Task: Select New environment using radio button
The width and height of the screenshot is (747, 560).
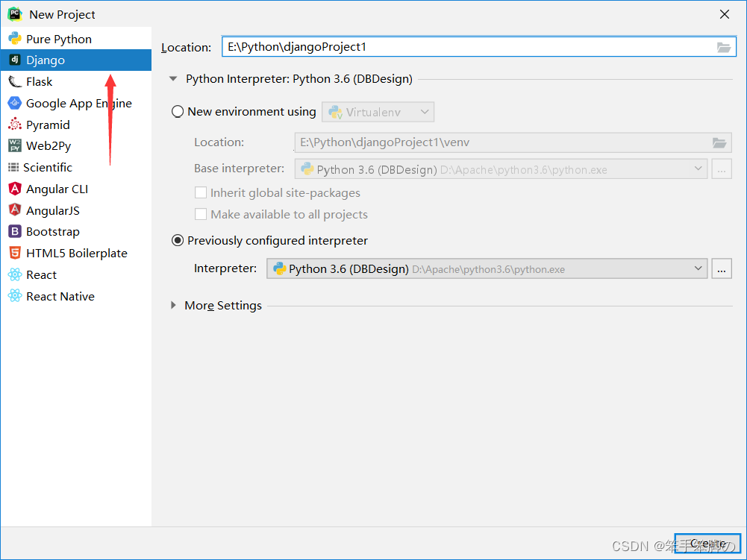Action: coord(177,111)
